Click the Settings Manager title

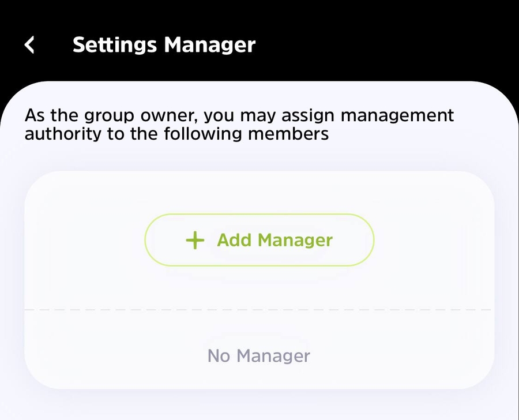coord(164,44)
